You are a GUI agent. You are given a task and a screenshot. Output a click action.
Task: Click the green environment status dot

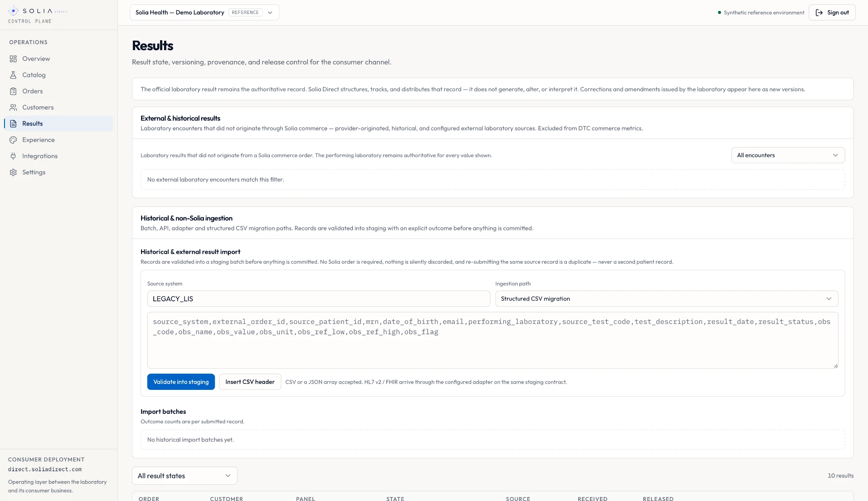click(719, 13)
